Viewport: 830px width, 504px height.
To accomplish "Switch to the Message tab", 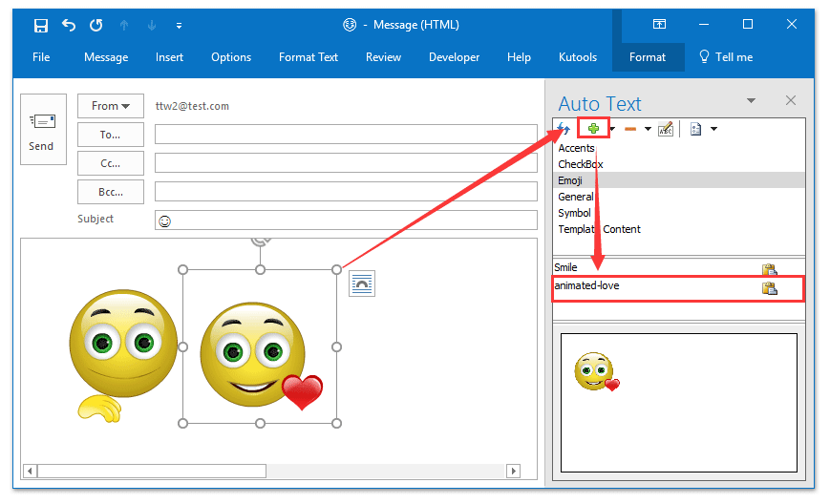I will [106, 57].
